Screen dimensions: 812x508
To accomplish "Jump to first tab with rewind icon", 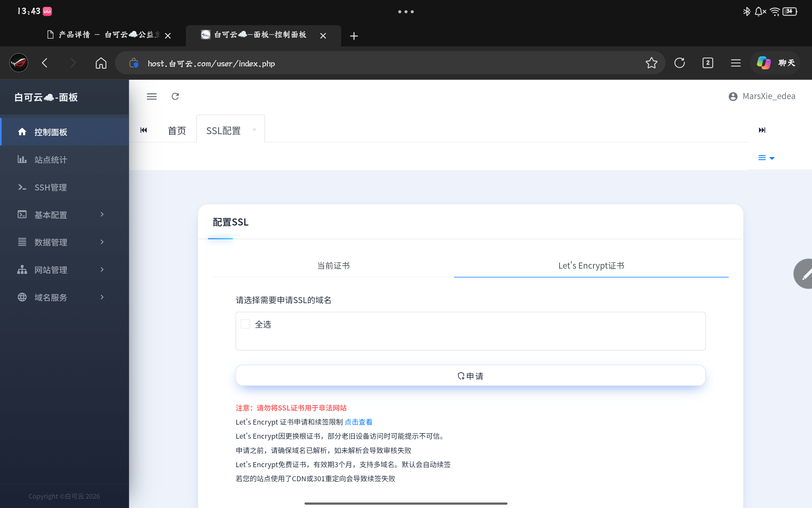I will pyautogui.click(x=144, y=130).
